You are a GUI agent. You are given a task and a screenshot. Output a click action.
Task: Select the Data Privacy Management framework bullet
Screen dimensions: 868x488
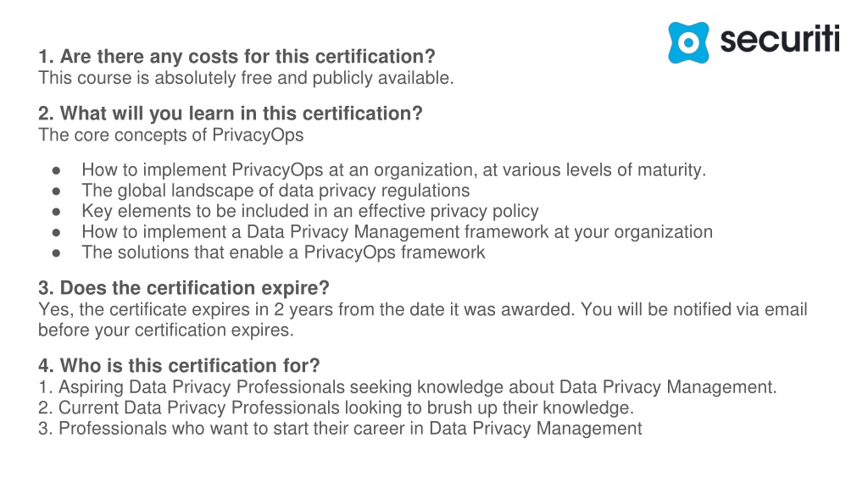coord(397,232)
